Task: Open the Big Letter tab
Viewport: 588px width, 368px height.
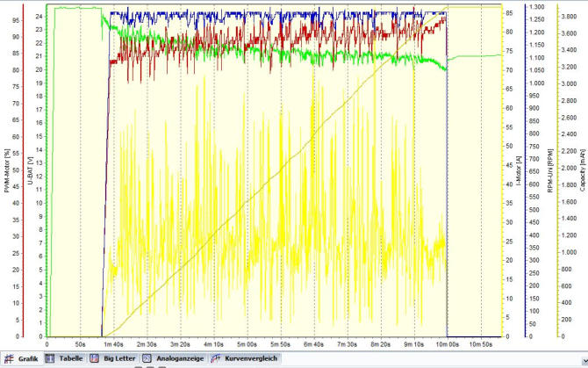Action: tap(118, 359)
